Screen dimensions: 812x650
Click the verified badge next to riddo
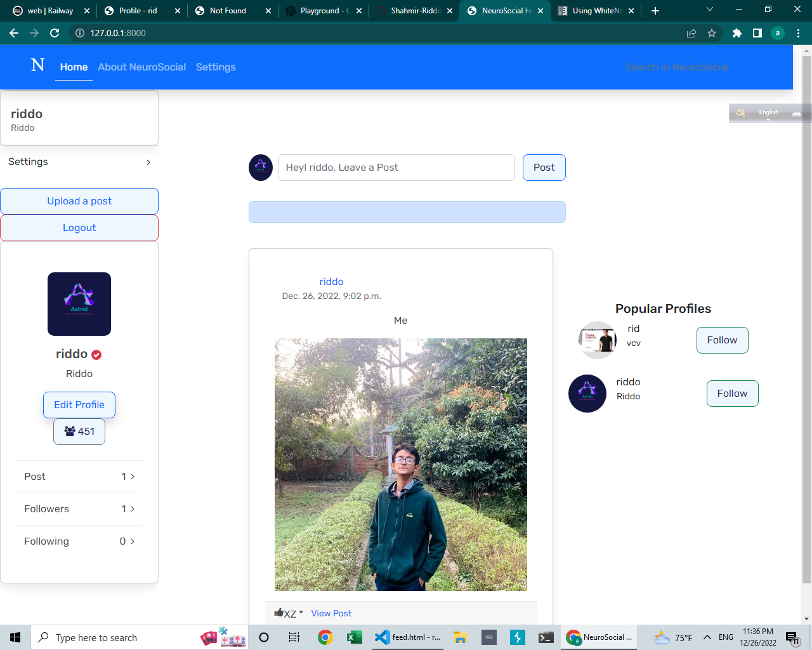pyautogui.click(x=96, y=355)
